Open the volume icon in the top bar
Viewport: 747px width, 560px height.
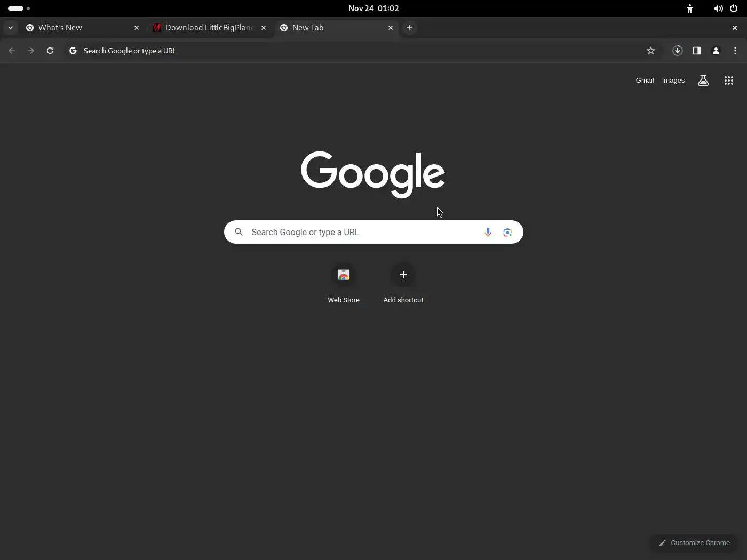[719, 9]
